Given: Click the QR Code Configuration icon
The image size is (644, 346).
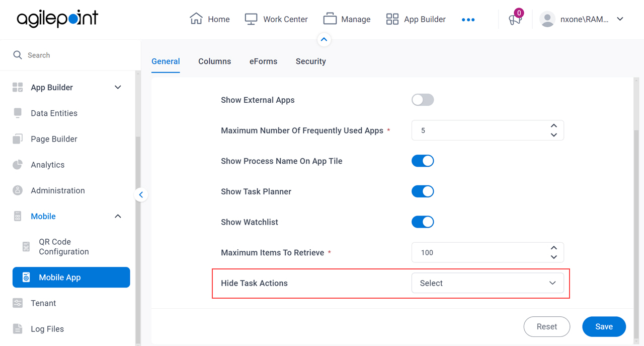Looking at the screenshot, I should click(26, 247).
